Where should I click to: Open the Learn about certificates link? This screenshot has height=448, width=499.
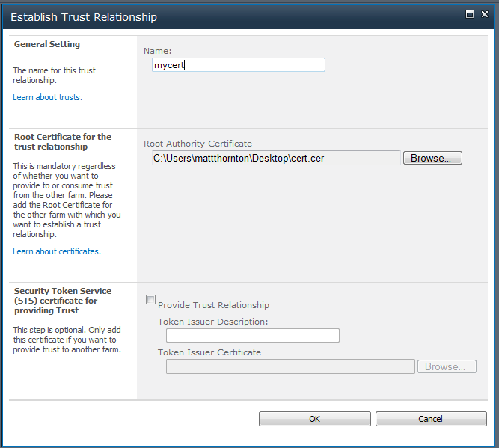[x=57, y=251]
